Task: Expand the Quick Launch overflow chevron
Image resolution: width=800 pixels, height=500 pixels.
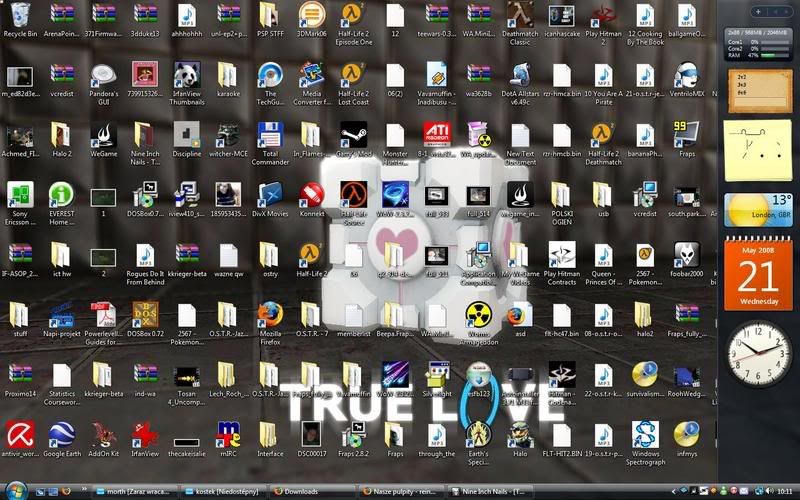Action: [84, 489]
